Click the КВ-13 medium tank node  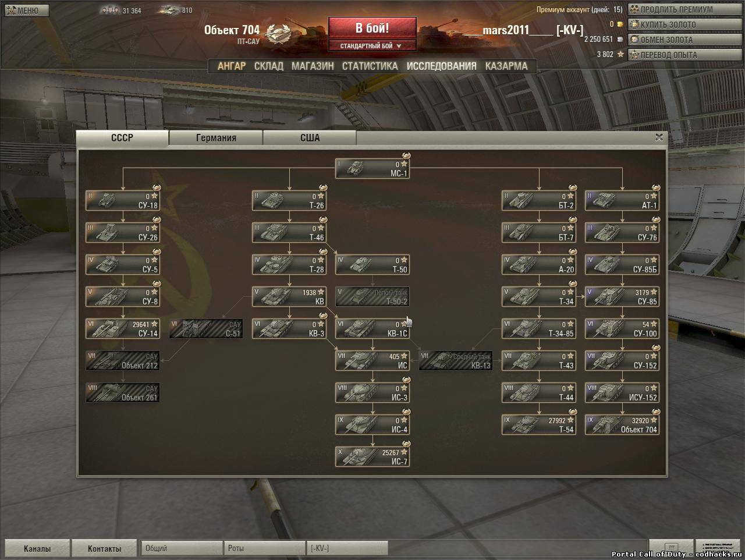pos(456,361)
